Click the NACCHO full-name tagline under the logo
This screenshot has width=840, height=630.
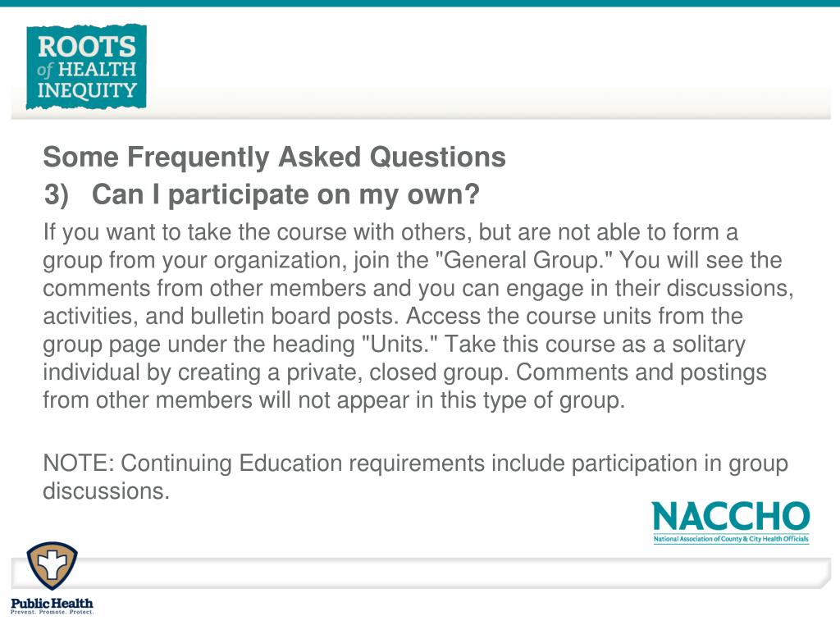(x=731, y=539)
